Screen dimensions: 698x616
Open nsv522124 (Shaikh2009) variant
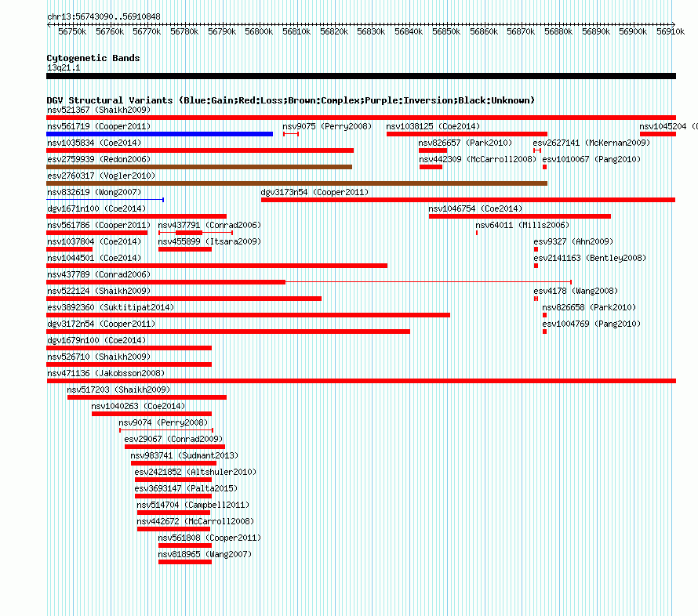(99, 291)
